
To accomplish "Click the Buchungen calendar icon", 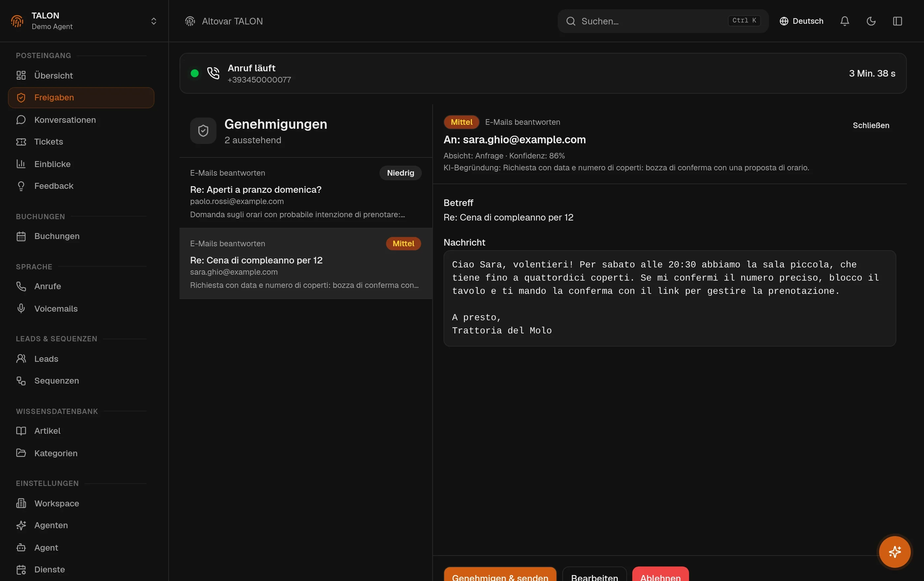I will [x=21, y=236].
